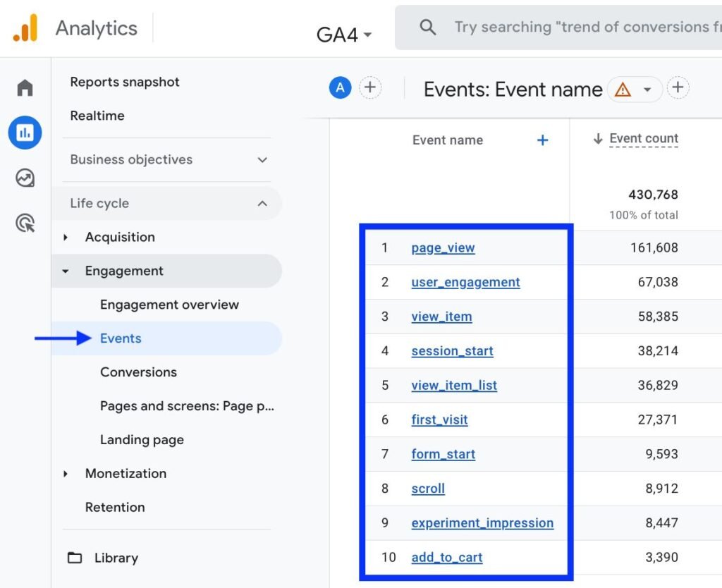Image resolution: width=722 pixels, height=588 pixels.
Task: Click the plus icon to add comparison
Action: point(370,88)
